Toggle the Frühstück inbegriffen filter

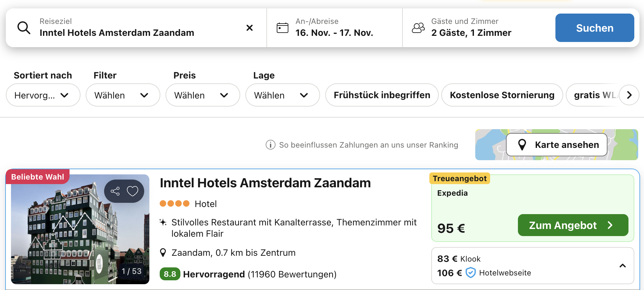(381, 95)
